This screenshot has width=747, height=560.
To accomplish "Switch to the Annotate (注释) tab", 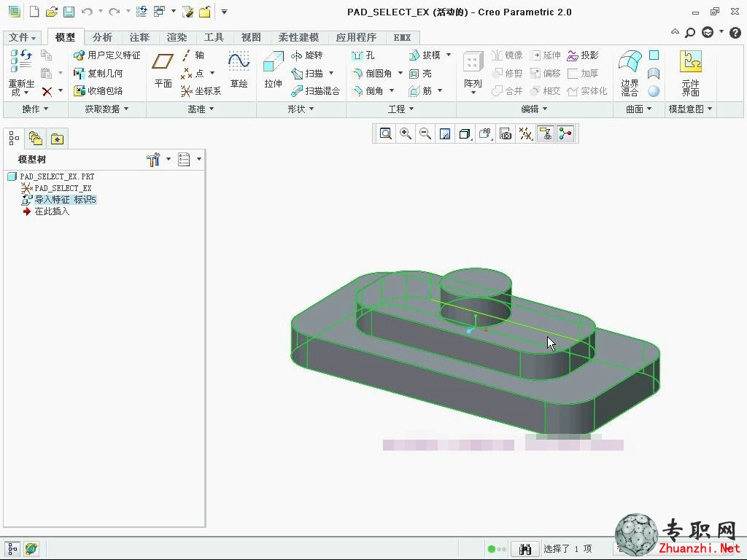I will (139, 37).
